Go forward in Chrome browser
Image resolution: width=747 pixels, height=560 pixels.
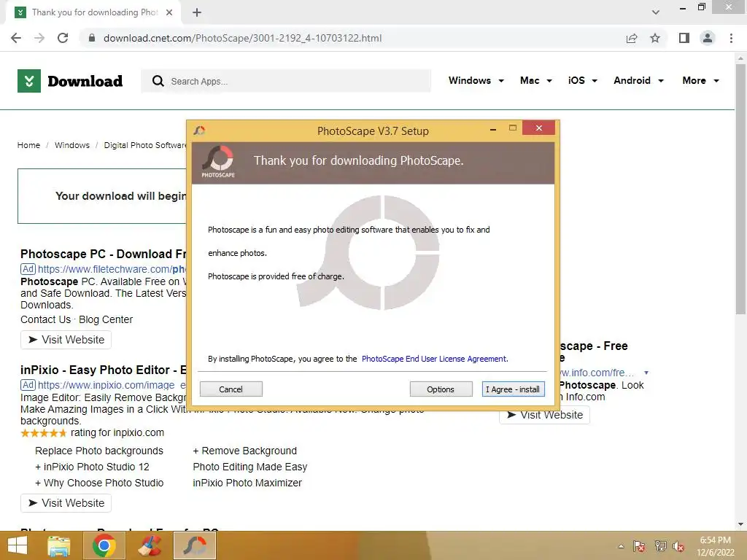[x=39, y=38]
